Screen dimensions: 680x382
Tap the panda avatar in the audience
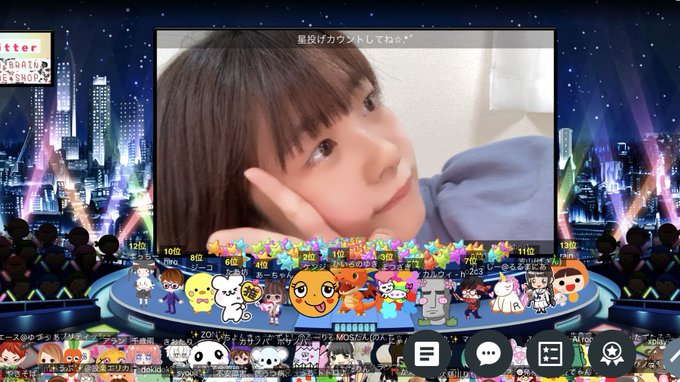tap(209, 355)
